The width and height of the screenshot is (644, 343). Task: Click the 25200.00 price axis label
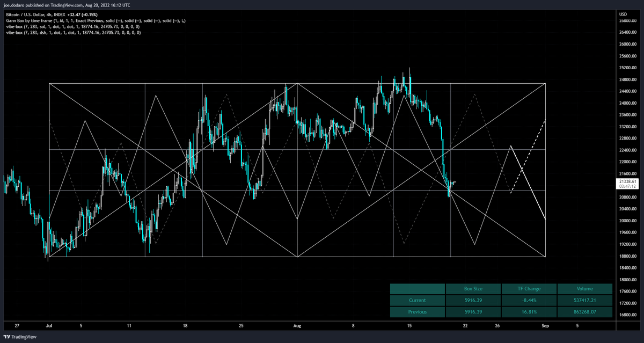(x=628, y=68)
